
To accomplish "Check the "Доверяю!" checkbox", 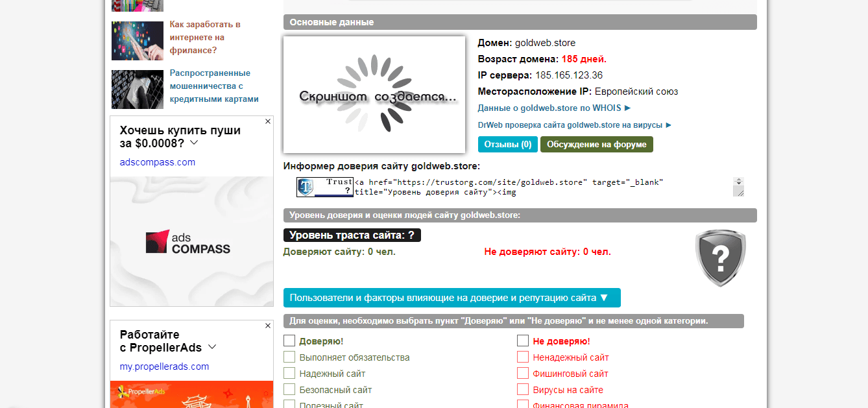I will tap(289, 341).
